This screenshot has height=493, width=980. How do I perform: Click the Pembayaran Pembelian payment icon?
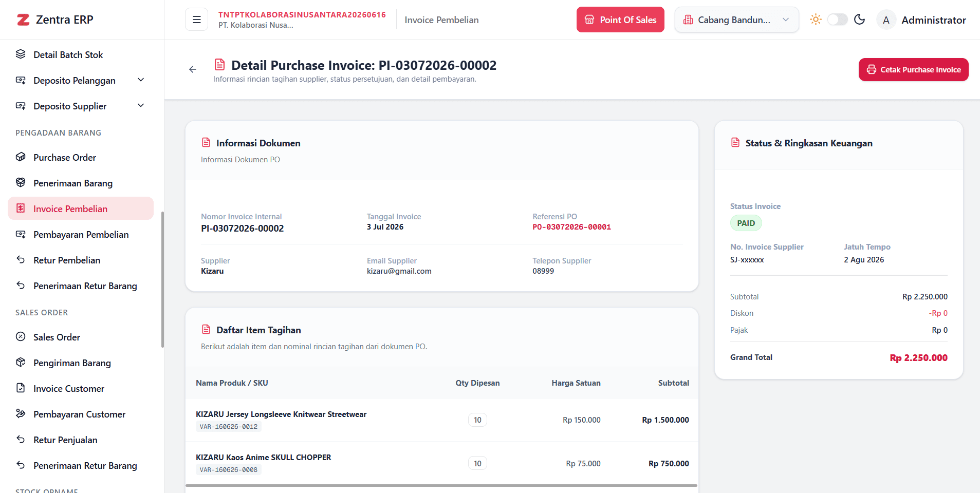point(21,234)
